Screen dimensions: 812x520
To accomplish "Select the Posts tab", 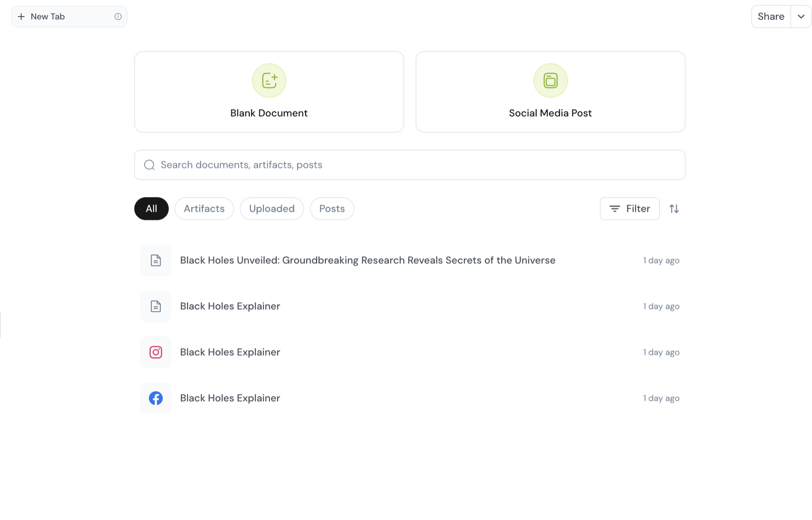I will coord(332,209).
